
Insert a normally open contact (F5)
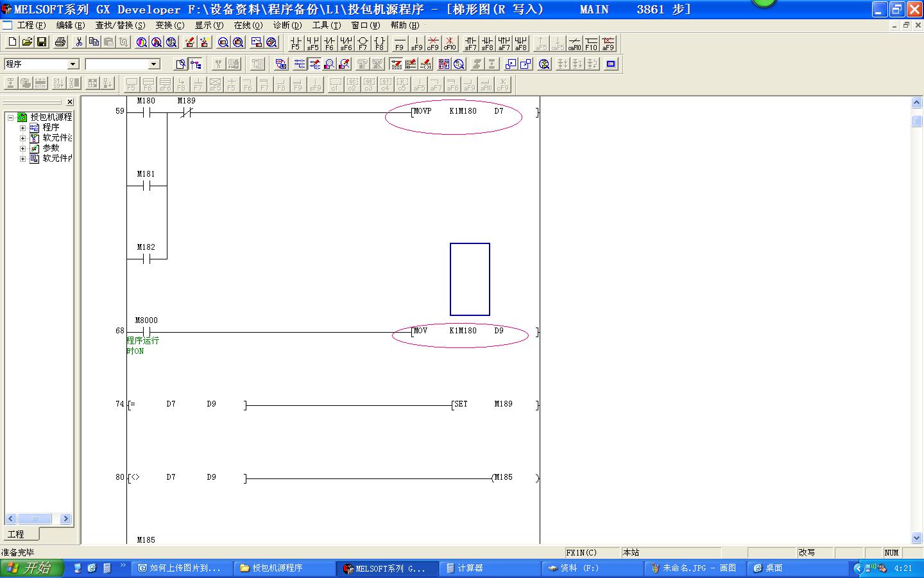tap(295, 43)
